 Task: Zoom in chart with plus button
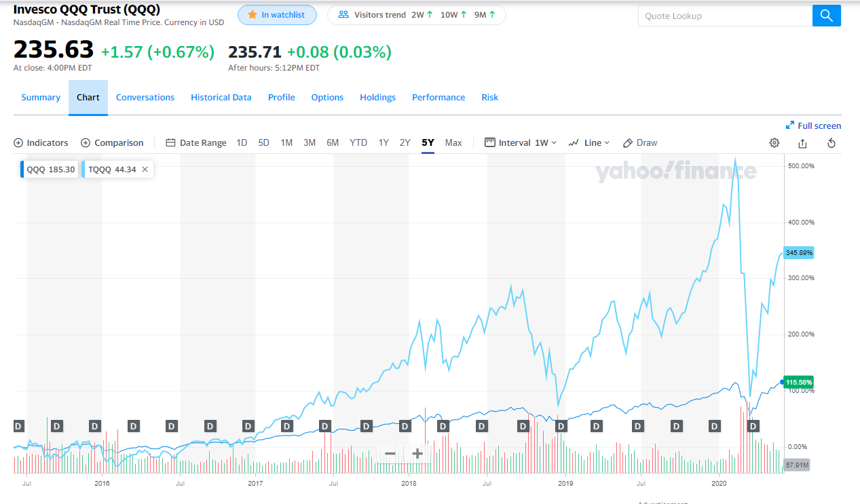coord(417,454)
